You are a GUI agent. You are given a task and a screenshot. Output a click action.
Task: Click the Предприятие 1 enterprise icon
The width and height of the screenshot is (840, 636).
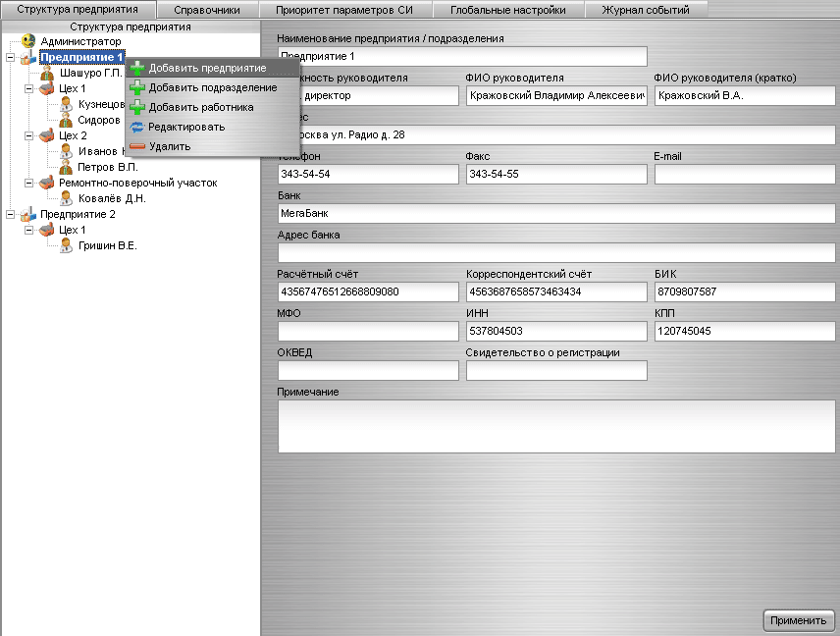point(28,57)
